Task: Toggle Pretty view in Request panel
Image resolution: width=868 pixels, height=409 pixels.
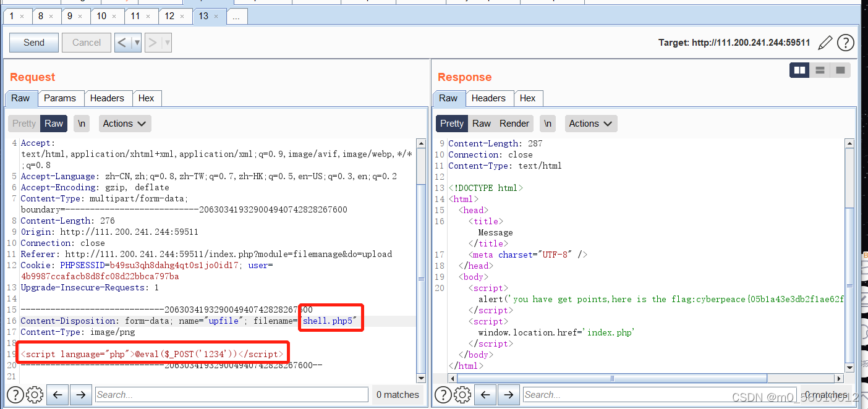Action: pos(24,124)
